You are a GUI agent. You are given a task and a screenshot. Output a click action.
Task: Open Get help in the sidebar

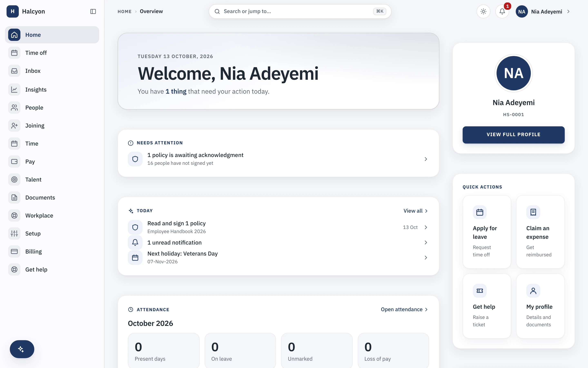pos(52,270)
